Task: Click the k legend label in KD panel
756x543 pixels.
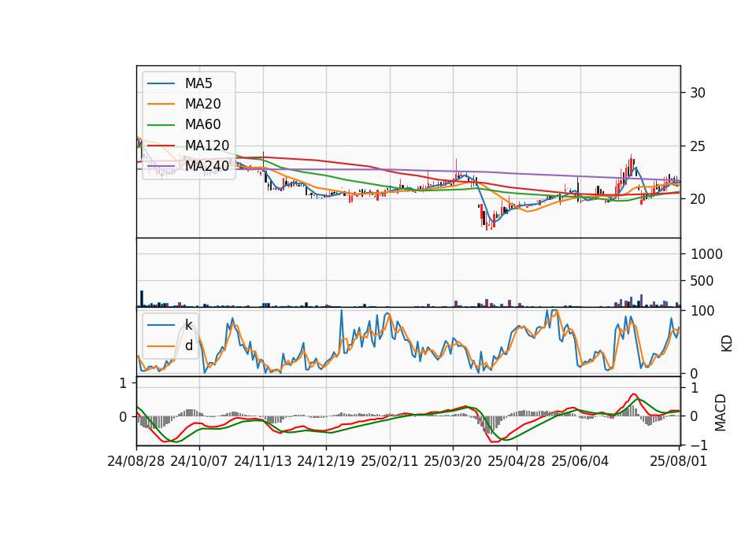Action: click(188, 325)
